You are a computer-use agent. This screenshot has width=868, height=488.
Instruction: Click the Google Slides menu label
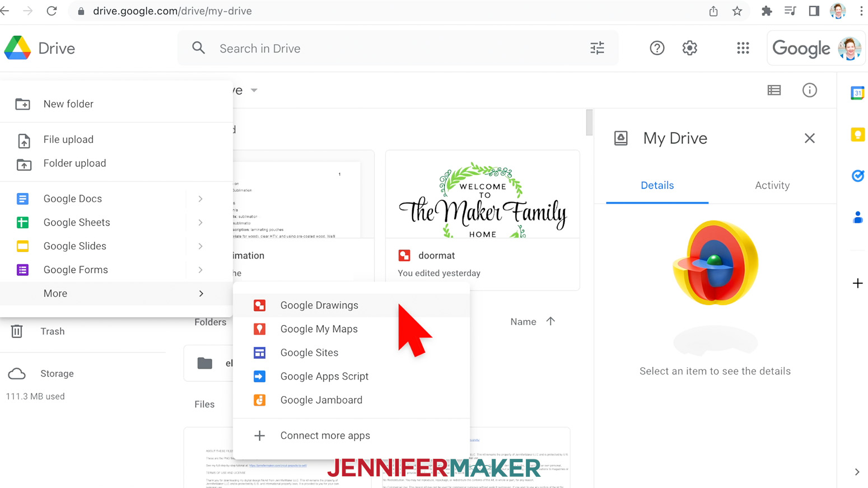[x=75, y=246]
